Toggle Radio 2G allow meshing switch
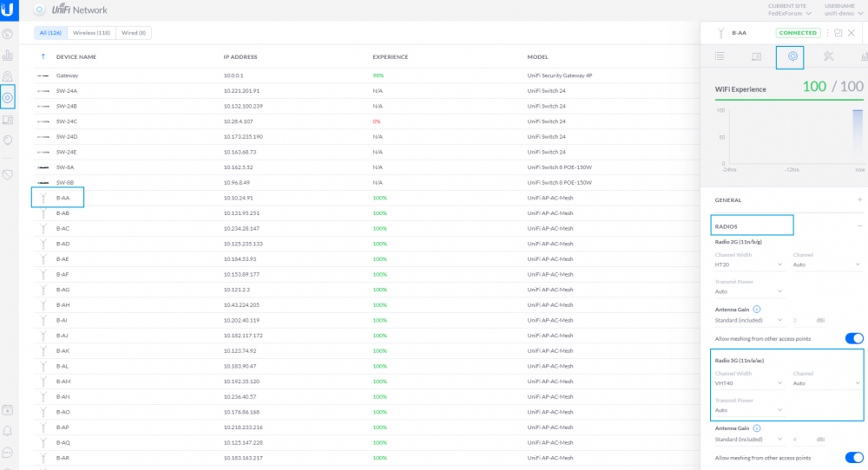The height and width of the screenshot is (470, 868). coord(854,338)
